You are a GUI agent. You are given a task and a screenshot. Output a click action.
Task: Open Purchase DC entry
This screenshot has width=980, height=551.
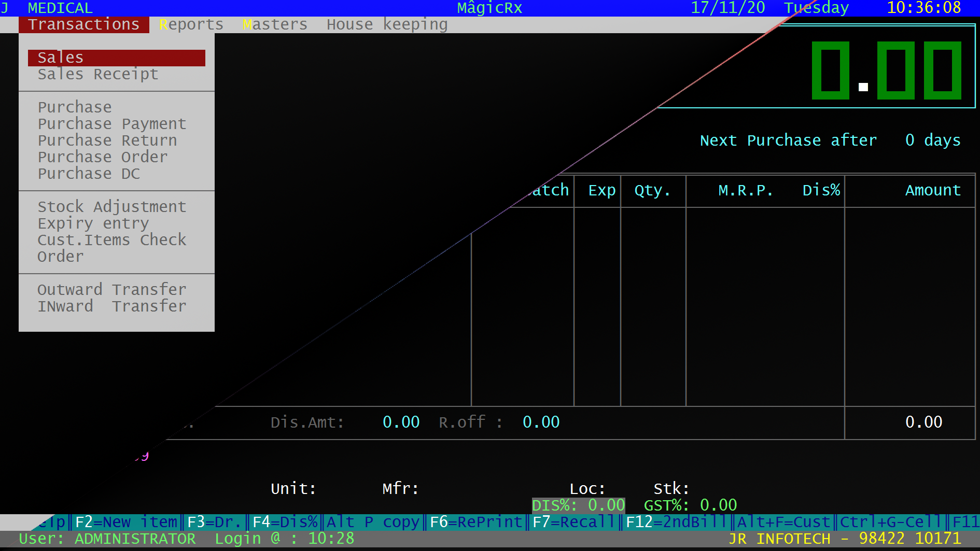coord(88,174)
